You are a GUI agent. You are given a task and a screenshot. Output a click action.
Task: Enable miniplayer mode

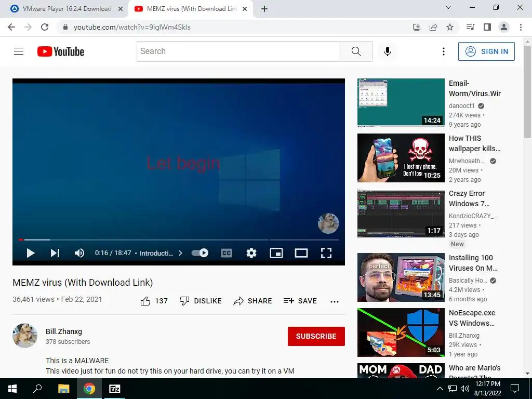pyautogui.click(x=276, y=253)
